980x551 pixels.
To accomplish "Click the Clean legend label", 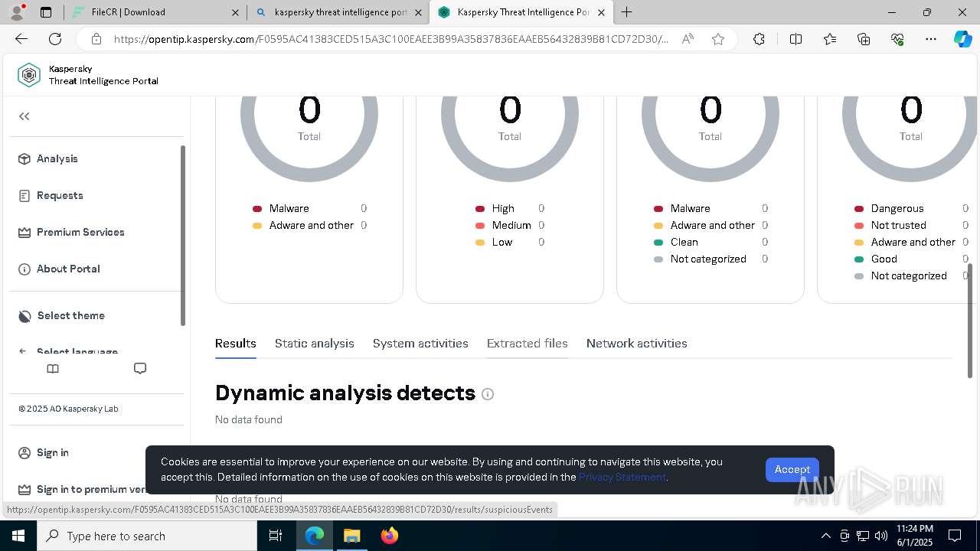I will [684, 242].
